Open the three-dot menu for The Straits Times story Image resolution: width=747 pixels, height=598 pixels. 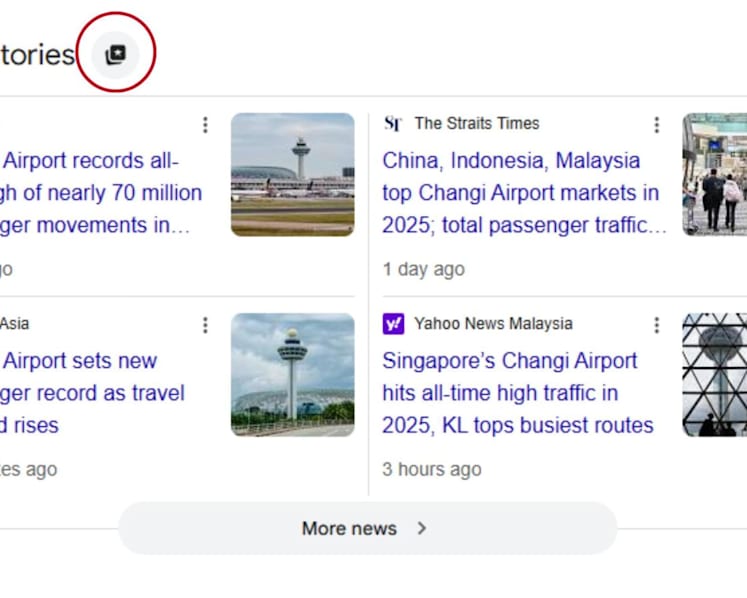pyautogui.click(x=656, y=125)
